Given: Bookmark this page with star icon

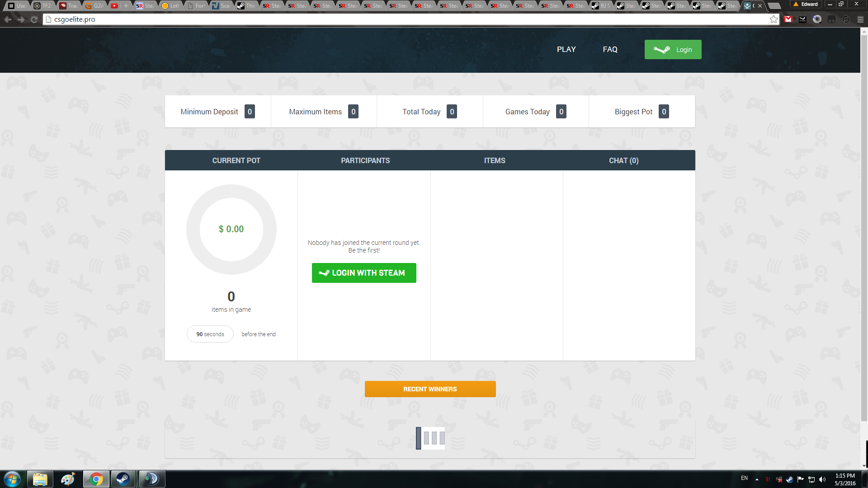Looking at the screenshot, I should coord(774,19).
